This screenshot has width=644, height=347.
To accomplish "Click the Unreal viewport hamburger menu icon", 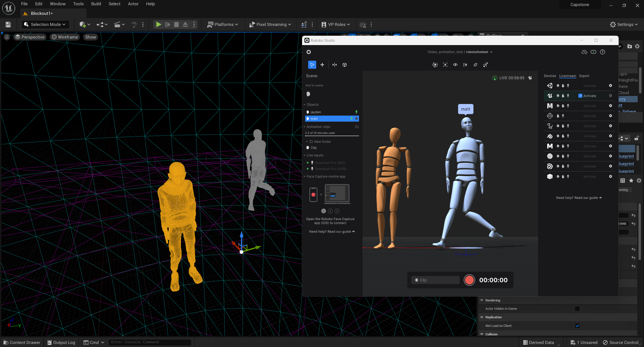I will pyautogui.click(x=7, y=37).
